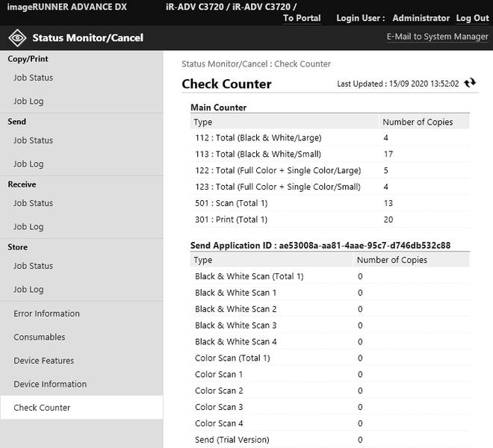Select Check Counter in sidebar
This screenshot has height=448, width=493.
[x=42, y=408]
